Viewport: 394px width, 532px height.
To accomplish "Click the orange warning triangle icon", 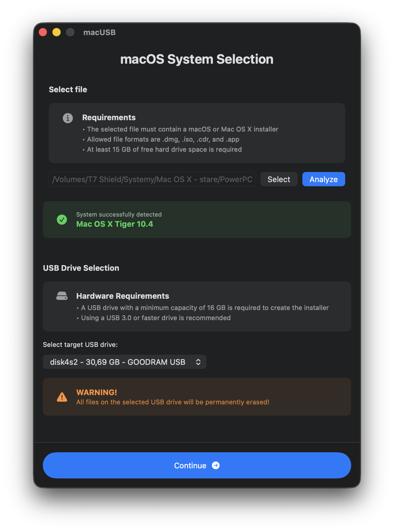I will pos(62,397).
